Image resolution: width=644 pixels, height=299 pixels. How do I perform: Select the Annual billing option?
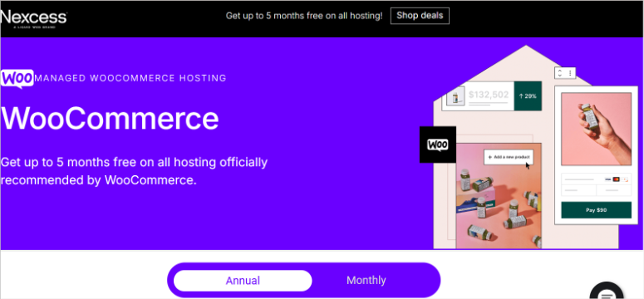click(243, 281)
